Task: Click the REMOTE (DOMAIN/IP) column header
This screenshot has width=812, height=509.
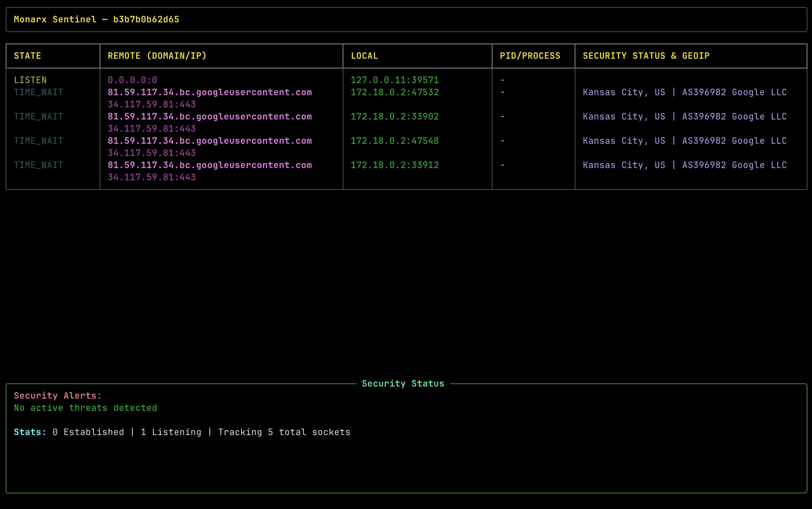Action: [157, 55]
